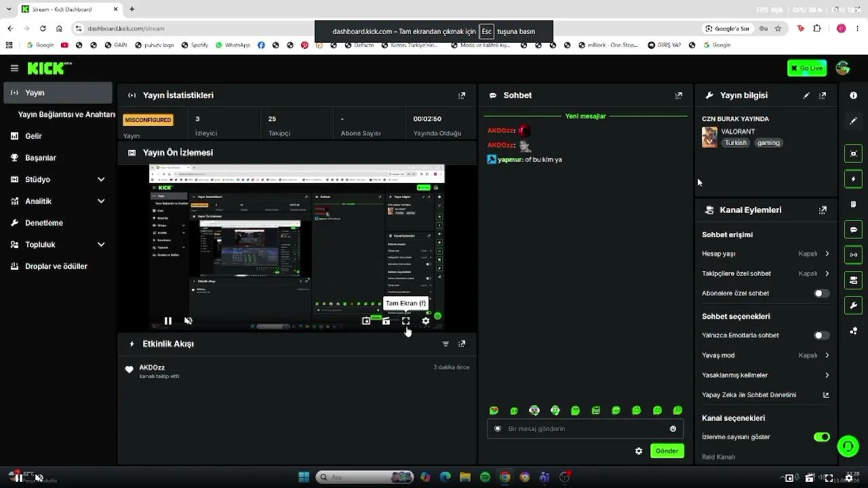Click the pencil icon in the right rail
The width and height of the screenshot is (868, 488).
854,121
